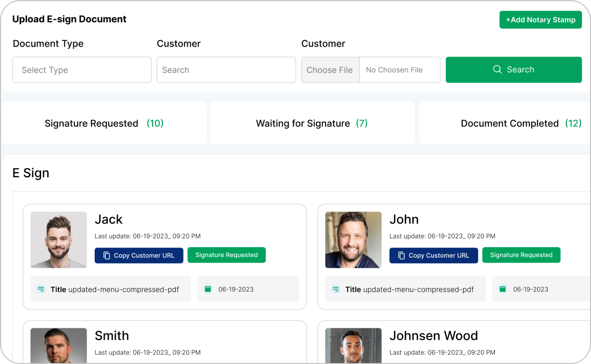591x364 pixels.
Task: Click John's profile photo
Action: (x=353, y=239)
